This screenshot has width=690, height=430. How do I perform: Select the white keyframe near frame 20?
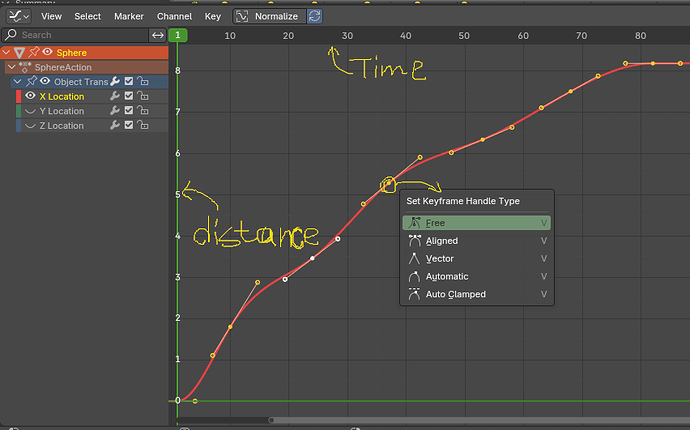(285, 279)
